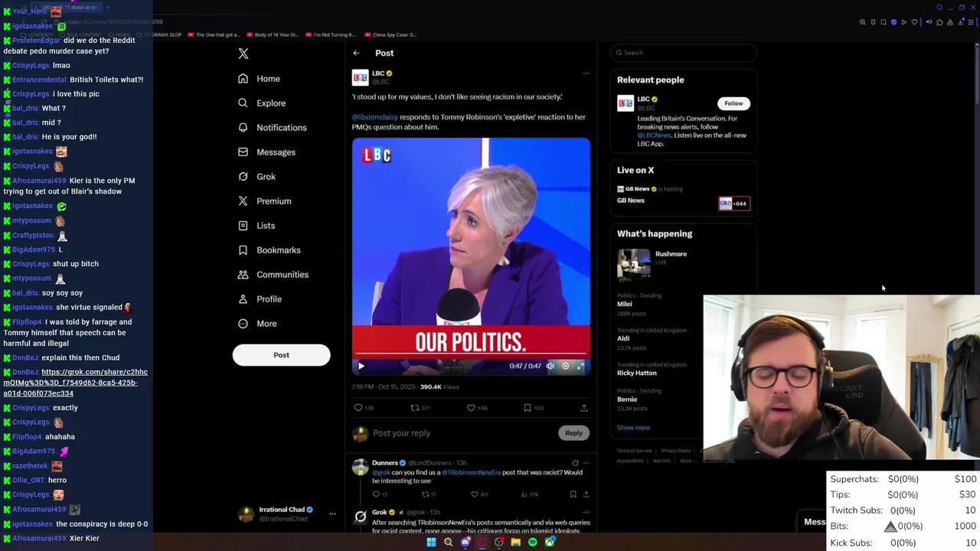Open the Grok reply's three-dot menu

click(586, 512)
